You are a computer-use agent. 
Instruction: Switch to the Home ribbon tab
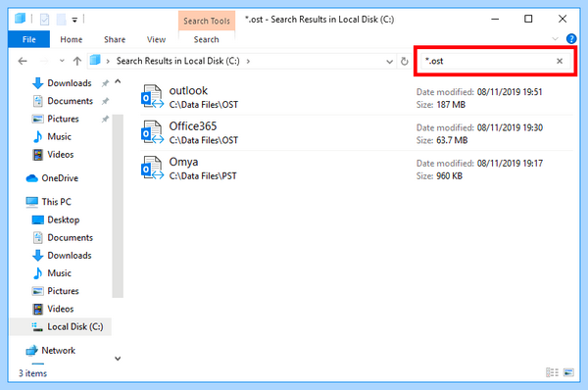coord(72,39)
